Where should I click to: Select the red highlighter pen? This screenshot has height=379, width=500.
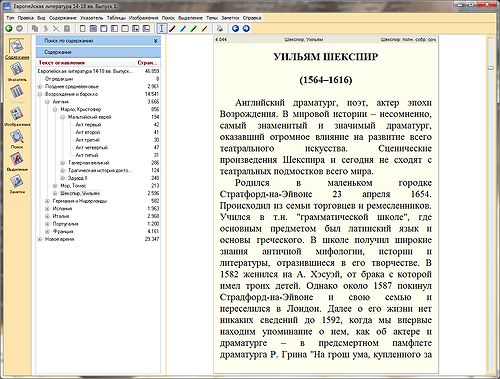click(x=172, y=29)
